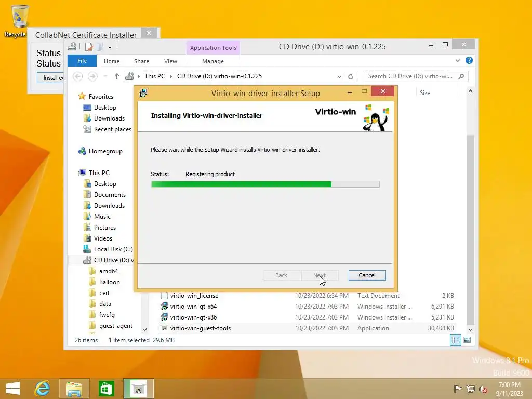Open the File menu tab
Viewport: 532px width, 399px height.
point(82,61)
